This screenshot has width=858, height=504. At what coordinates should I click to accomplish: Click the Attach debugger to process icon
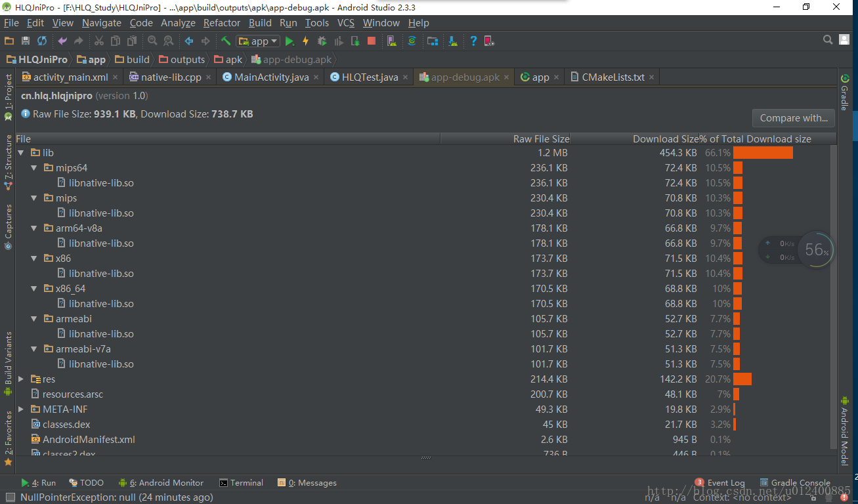tap(355, 41)
